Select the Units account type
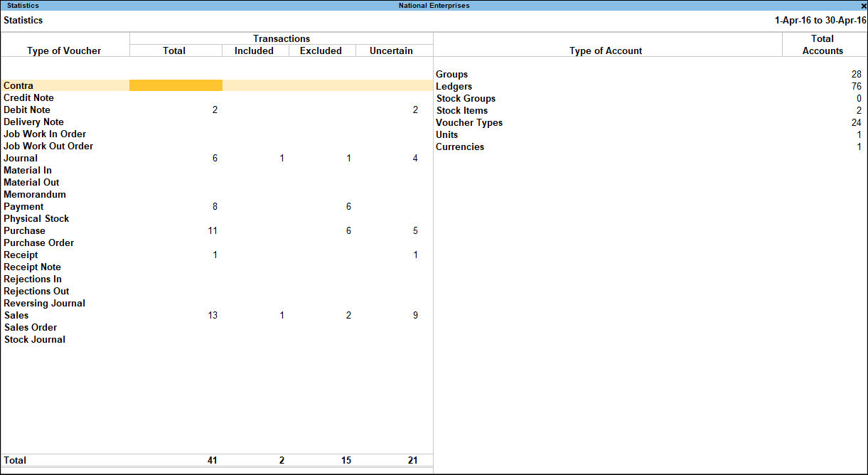Image resolution: width=868 pixels, height=475 pixels. [447, 134]
